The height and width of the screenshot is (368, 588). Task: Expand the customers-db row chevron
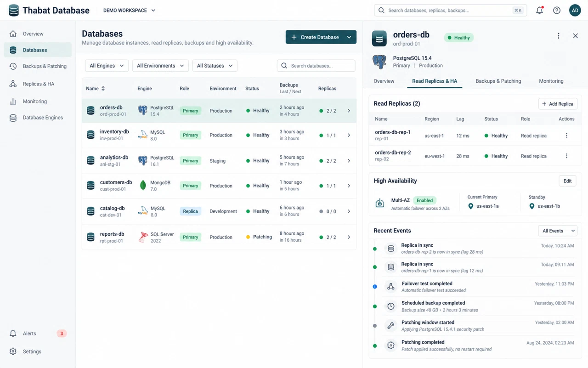[x=349, y=186]
